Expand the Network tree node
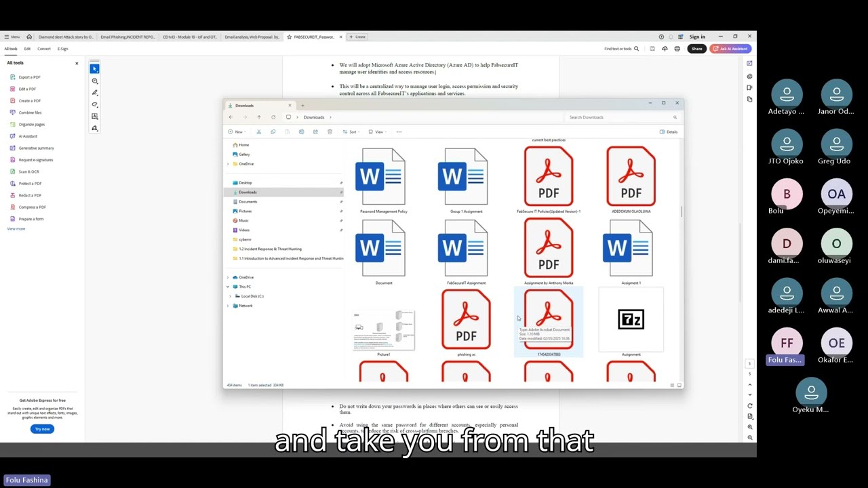Viewport: 868px width, 488px height. [x=228, y=306]
